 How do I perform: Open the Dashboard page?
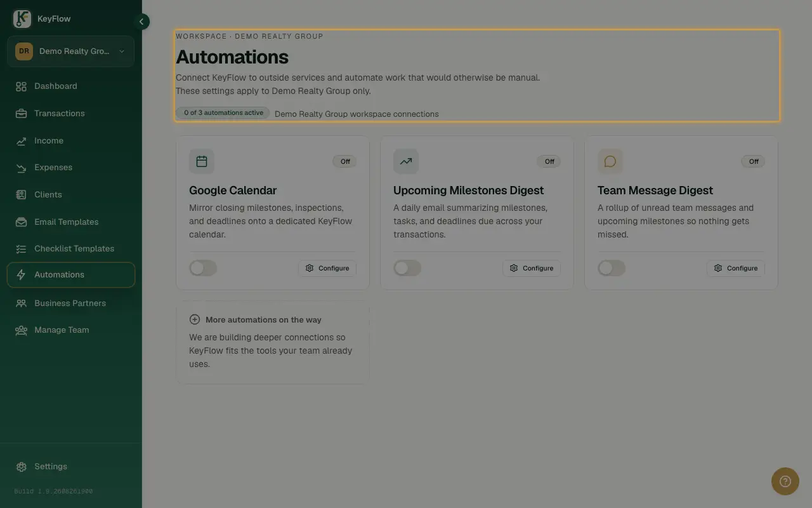[x=70, y=86]
